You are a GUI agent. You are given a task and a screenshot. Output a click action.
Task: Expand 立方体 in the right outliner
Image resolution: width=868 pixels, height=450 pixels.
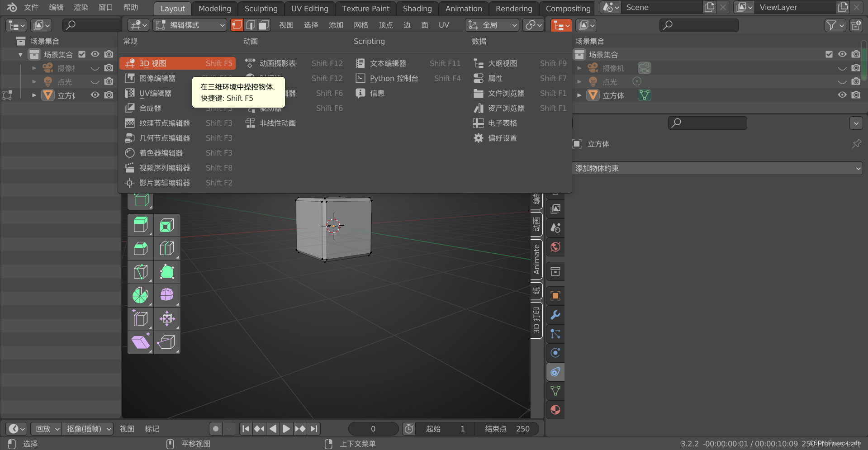(x=579, y=95)
